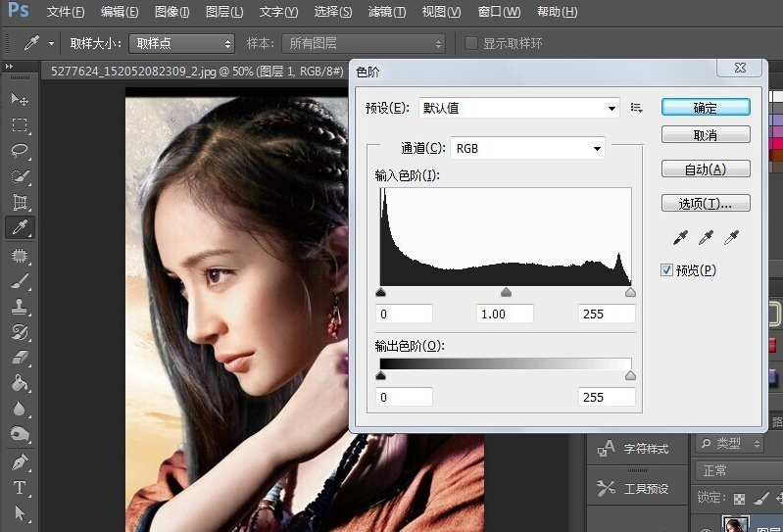
Task: Click the 取消 cancel button
Action: (x=706, y=135)
